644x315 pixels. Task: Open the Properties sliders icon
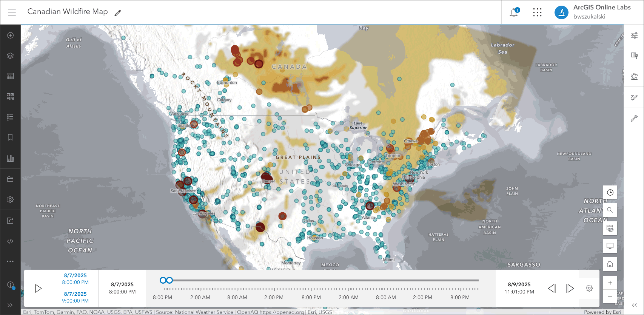pyautogui.click(x=634, y=36)
